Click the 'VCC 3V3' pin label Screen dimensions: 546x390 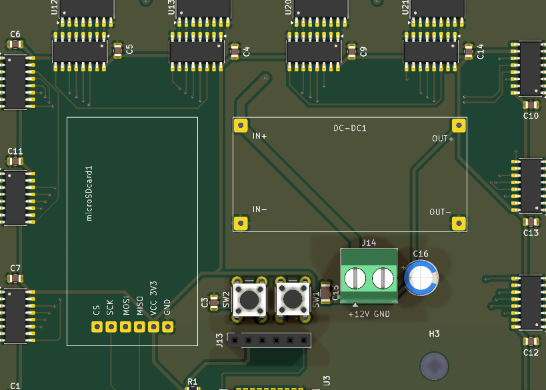(153, 298)
